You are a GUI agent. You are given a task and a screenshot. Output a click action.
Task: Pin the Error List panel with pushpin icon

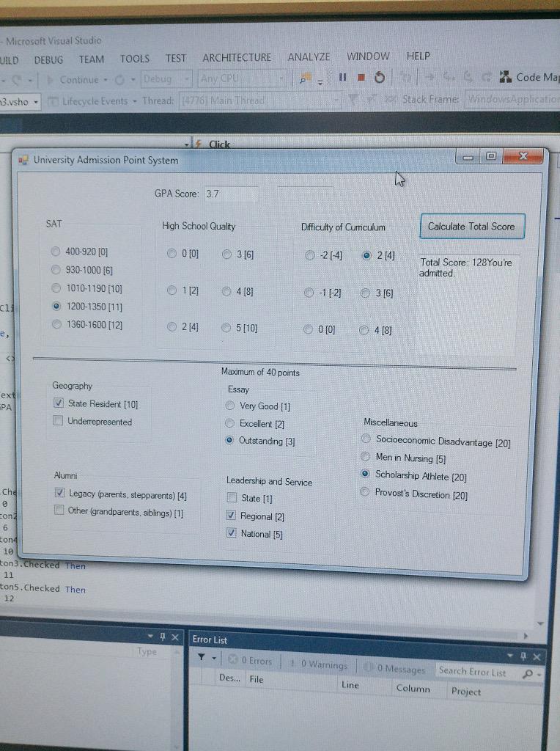pyautogui.click(x=523, y=656)
